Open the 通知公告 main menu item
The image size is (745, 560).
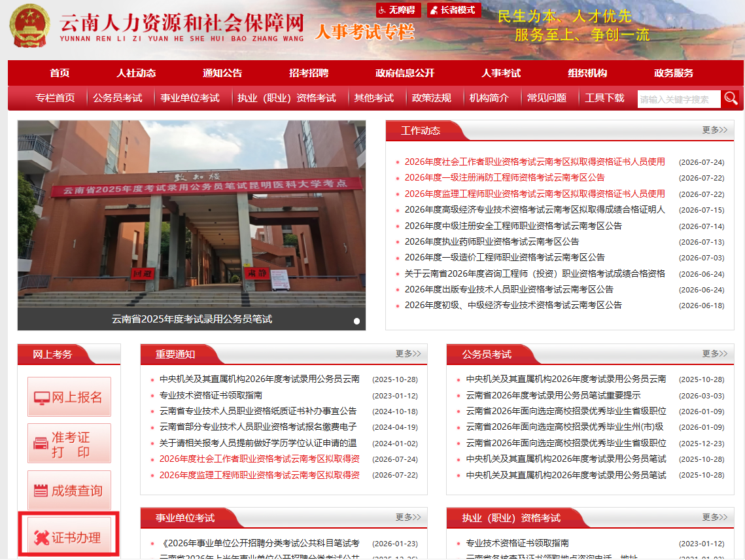222,73
